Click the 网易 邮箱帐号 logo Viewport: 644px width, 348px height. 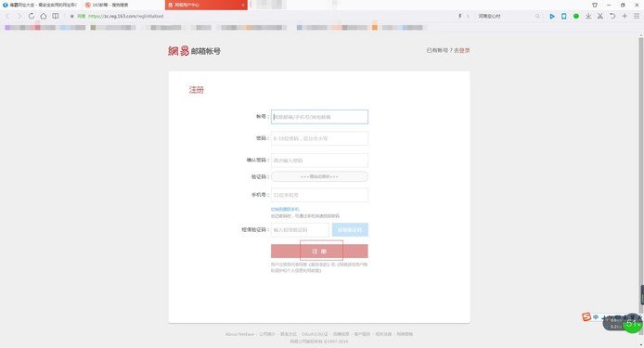(194, 51)
